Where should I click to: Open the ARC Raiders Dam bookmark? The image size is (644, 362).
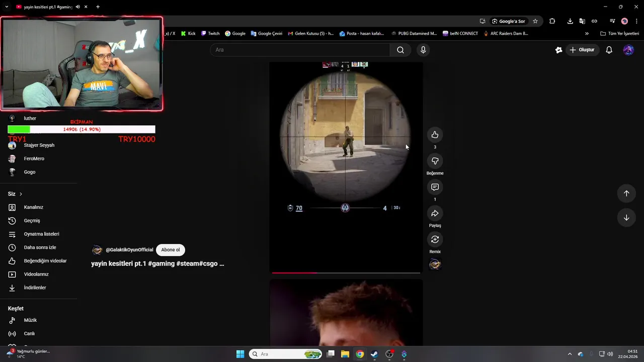[x=506, y=34]
